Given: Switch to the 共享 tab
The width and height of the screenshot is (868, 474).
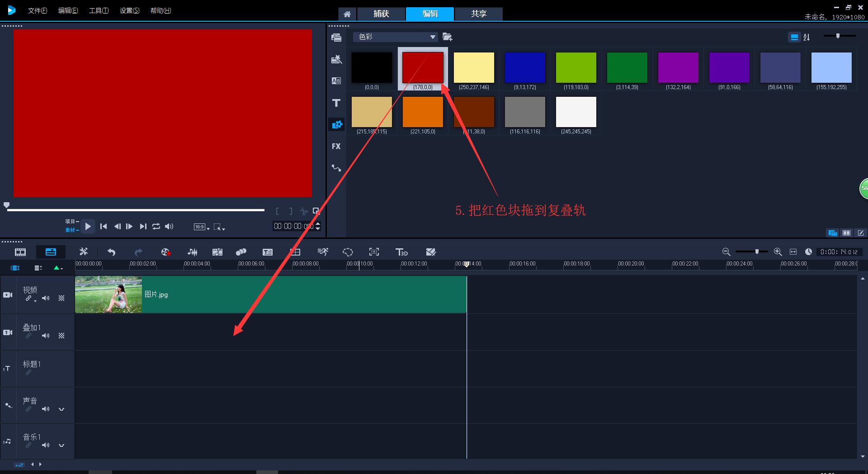Looking at the screenshot, I should [x=479, y=14].
